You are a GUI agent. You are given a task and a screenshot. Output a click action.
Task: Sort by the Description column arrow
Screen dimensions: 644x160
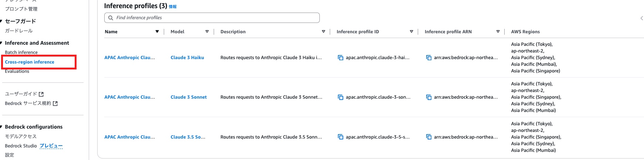323,32
